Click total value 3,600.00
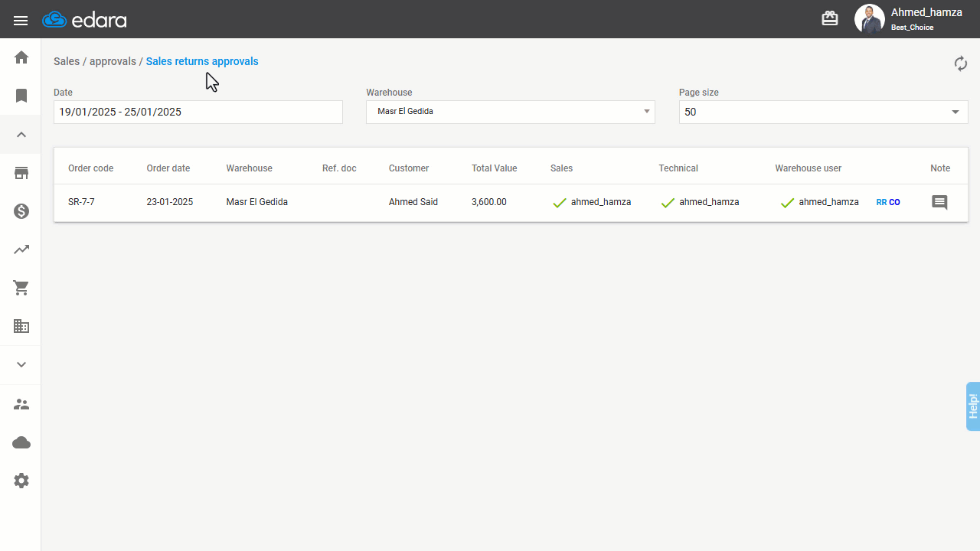Image resolution: width=980 pixels, height=551 pixels. [x=489, y=202]
